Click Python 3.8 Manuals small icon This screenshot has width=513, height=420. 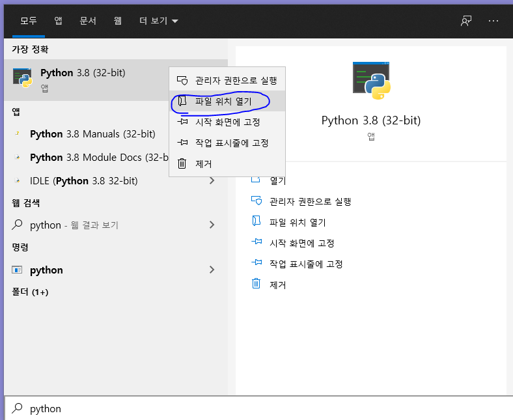click(x=18, y=133)
